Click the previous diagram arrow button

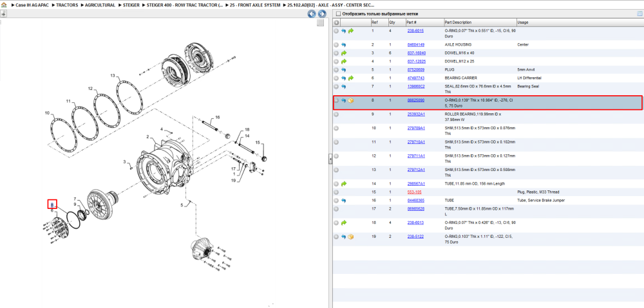[x=312, y=14]
